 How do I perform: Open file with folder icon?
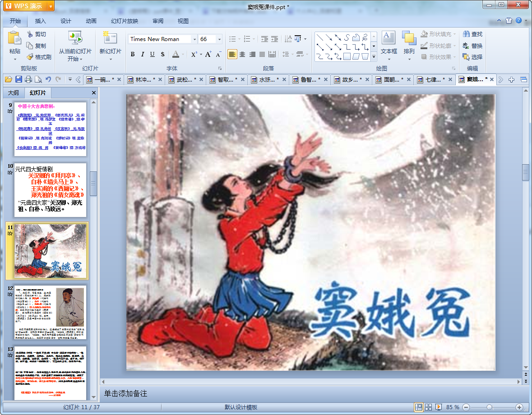(x=9, y=79)
